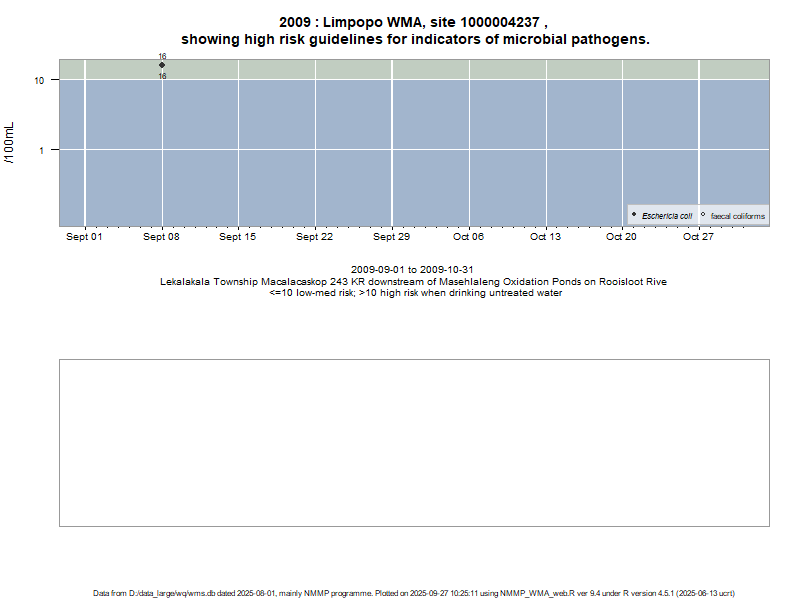Click the Sept 29 axis date
This screenshot has width=800, height=600.
(x=391, y=237)
